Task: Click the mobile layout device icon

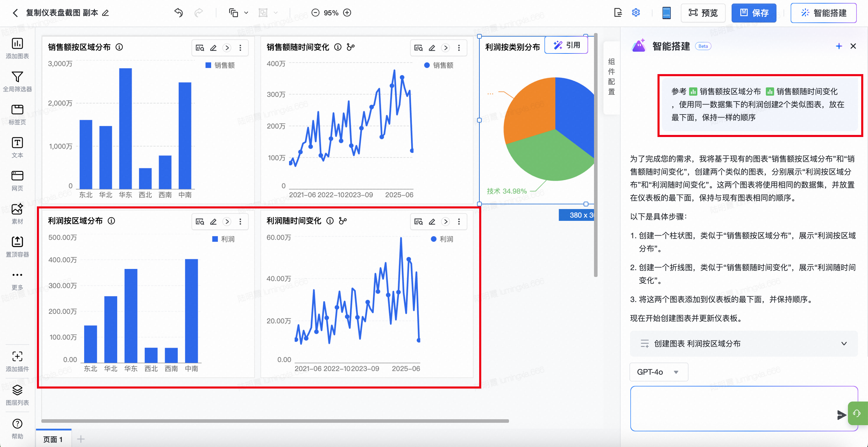Action: 666,13
